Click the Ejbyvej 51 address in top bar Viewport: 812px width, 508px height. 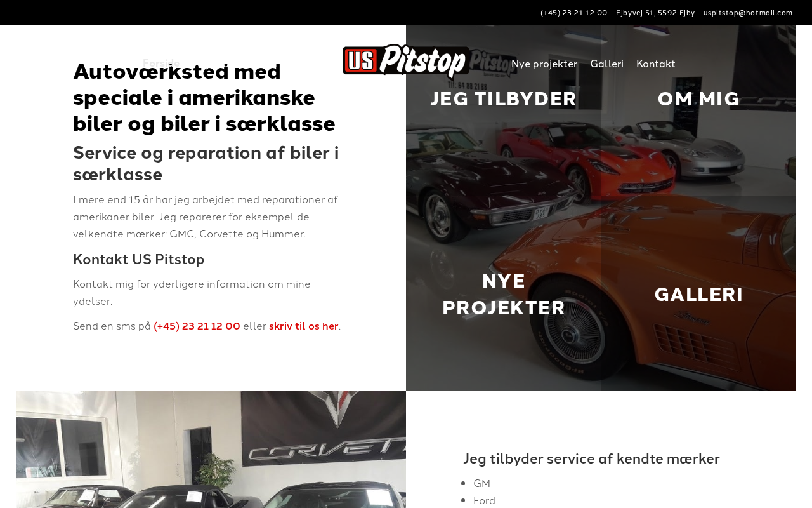click(655, 13)
